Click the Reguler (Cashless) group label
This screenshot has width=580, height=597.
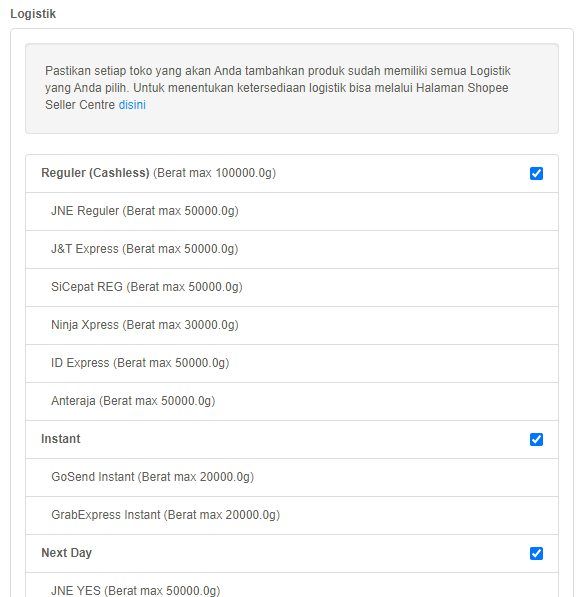click(95, 173)
